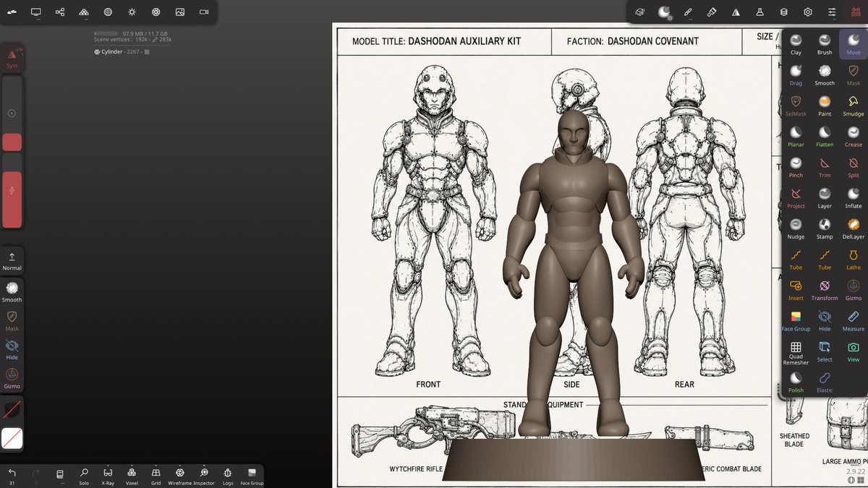Open the camera menu

pos(204,12)
